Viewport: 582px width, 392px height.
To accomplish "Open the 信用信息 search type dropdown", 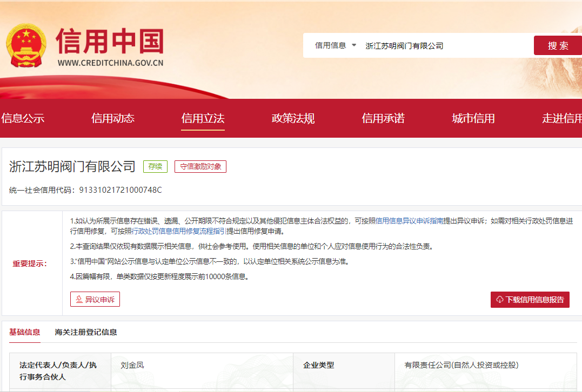I will click(x=336, y=46).
